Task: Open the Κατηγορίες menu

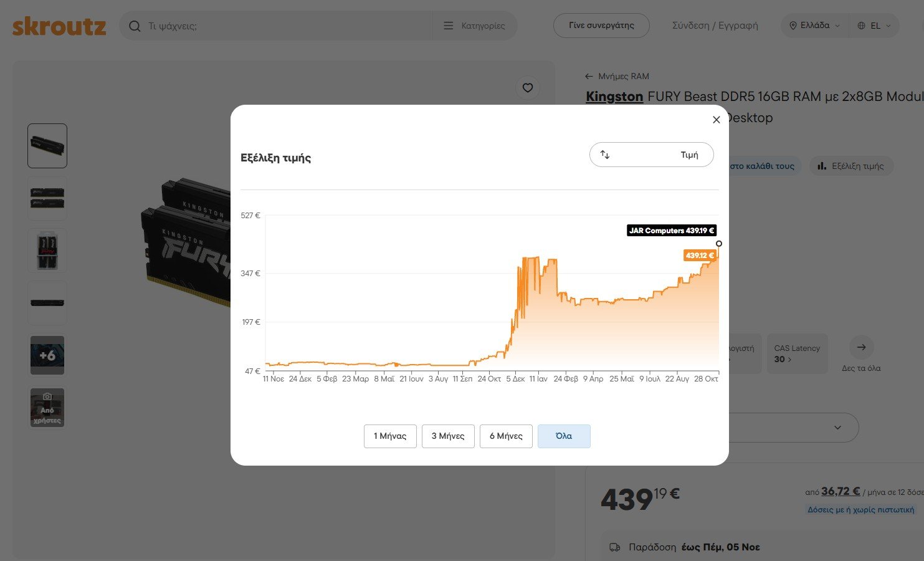Action: pos(474,26)
